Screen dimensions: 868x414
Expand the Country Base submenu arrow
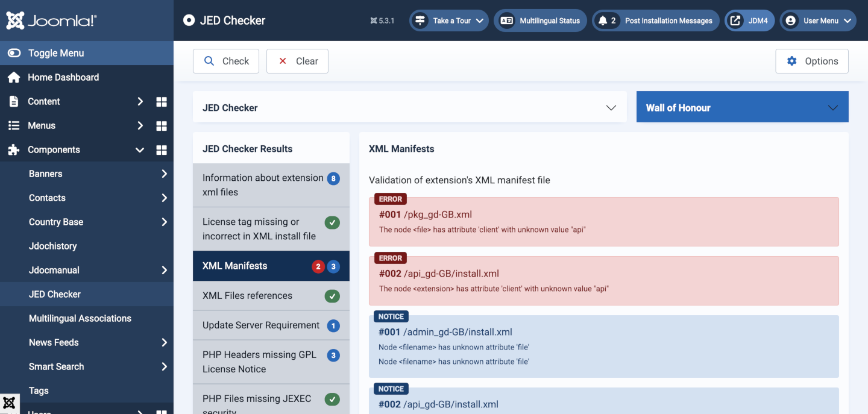[x=164, y=222]
